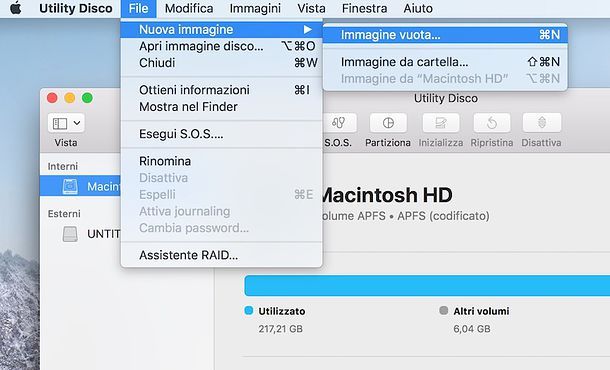Open the Apple menu
The image size is (610, 370).
[x=16, y=8]
